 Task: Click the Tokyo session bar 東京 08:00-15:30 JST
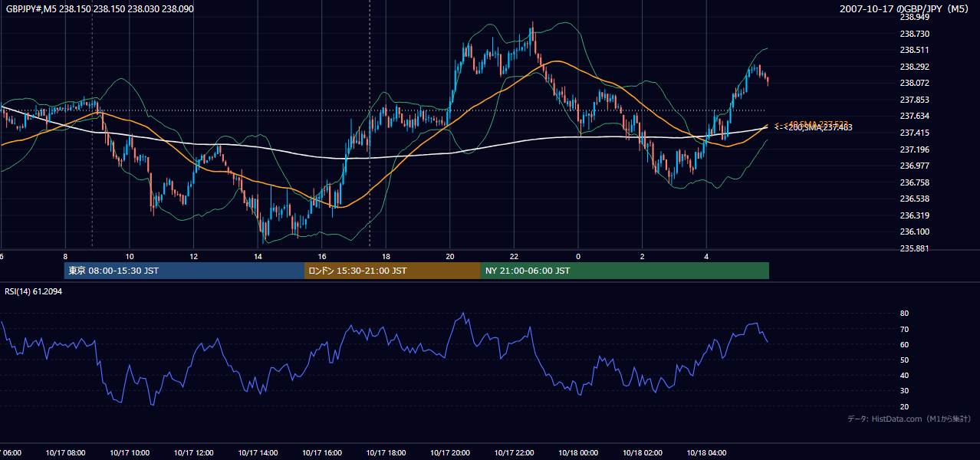coord(185,271)
